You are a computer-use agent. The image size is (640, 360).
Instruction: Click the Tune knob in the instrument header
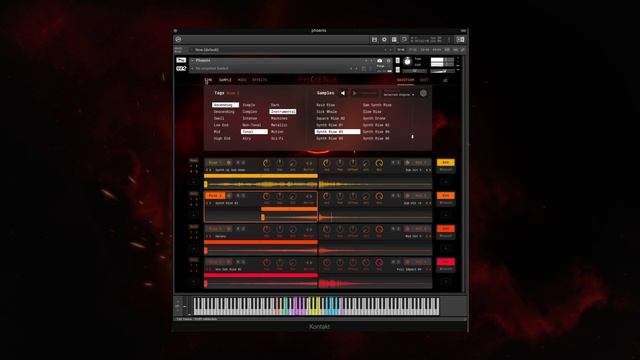pos(407,62)
